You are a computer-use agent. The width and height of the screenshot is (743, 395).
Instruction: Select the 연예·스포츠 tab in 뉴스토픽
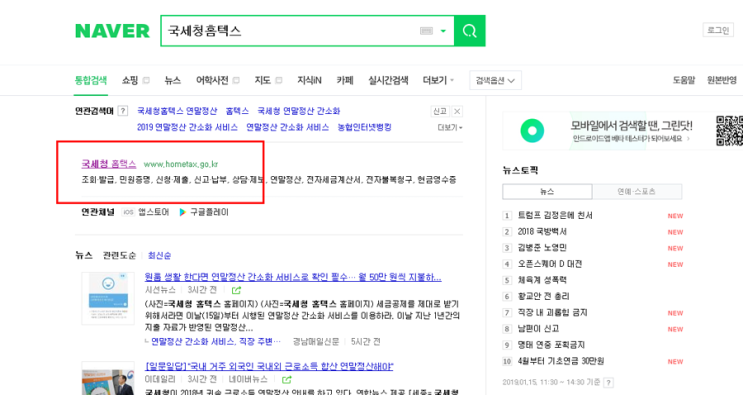(x=636, y=191)
